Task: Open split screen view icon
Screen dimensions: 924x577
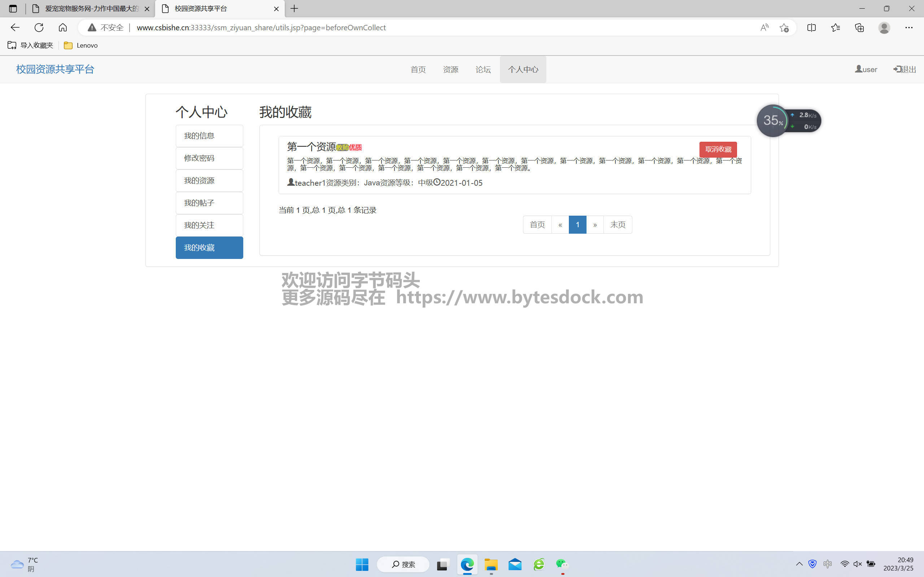Action: [811, 27]
